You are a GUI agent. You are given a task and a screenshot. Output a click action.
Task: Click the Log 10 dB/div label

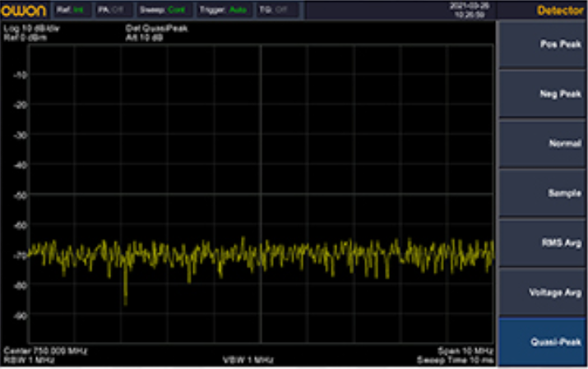click(x=31, y=29)
